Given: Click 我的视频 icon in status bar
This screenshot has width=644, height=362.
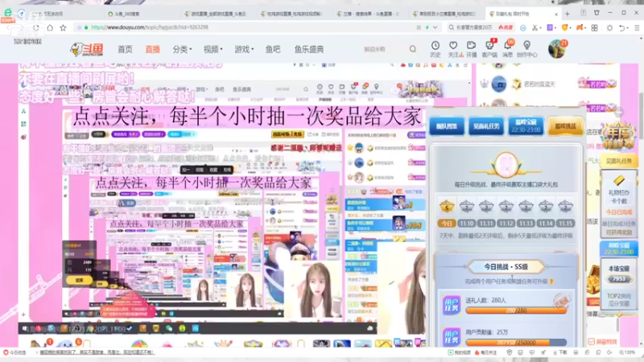Looking at the screenshot, I should click(x=460, y=352).
